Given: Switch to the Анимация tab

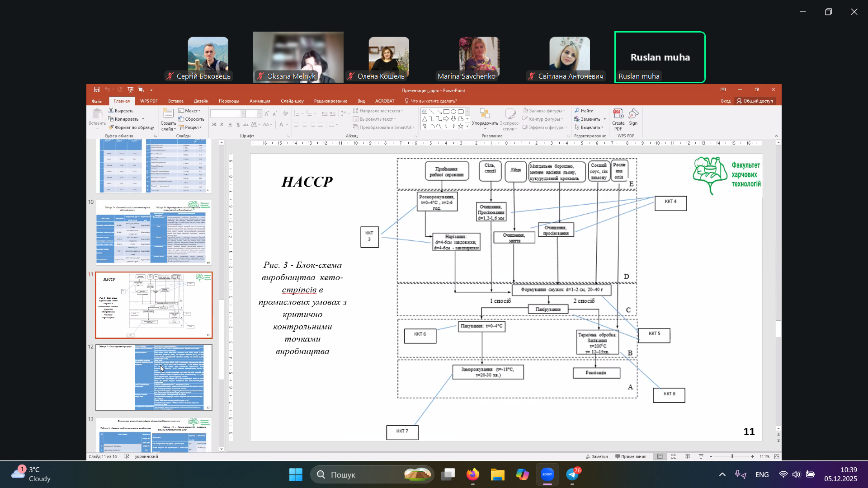Looking at the screenshot, I should tap(259, 101).
